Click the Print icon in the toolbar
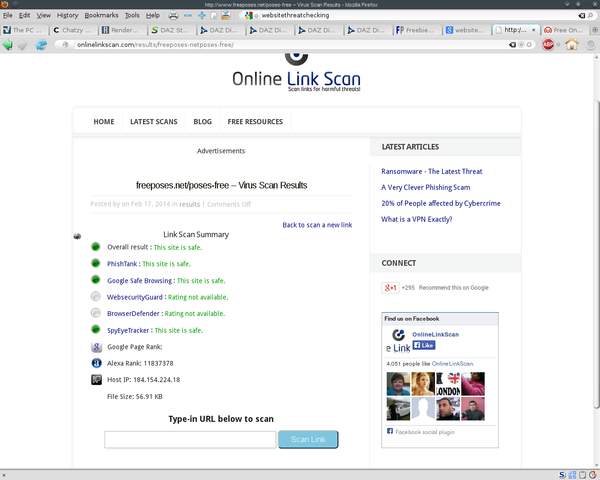This screenshot has width=600, height=480. click(x=173, y=15)
